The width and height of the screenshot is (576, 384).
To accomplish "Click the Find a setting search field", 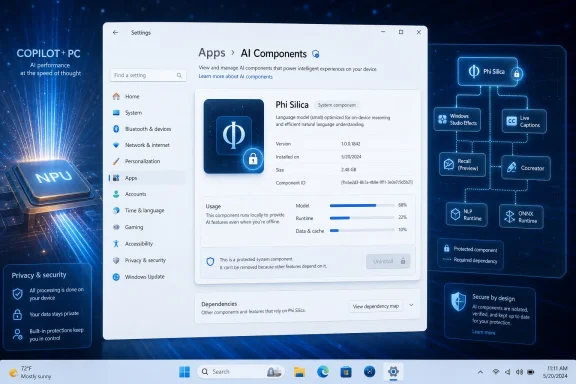I will click(148, 75).
